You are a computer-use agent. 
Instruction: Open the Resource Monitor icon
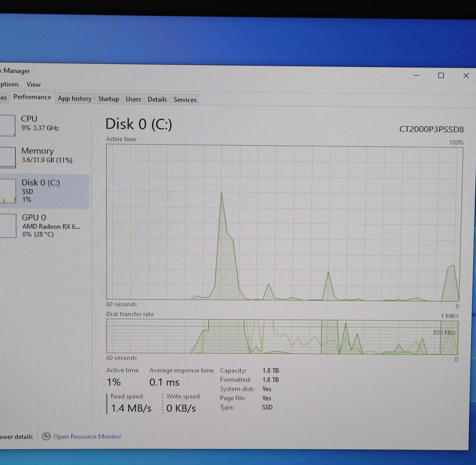(46, 436)
